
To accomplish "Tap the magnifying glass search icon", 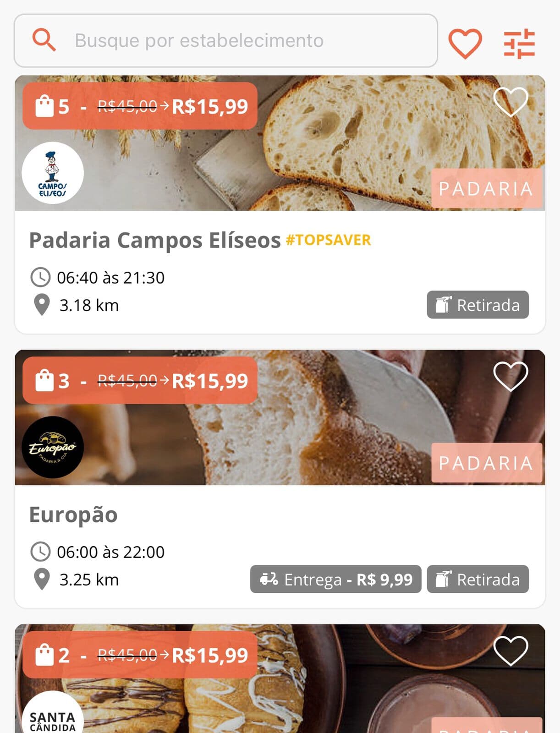I will coord(44,40).
